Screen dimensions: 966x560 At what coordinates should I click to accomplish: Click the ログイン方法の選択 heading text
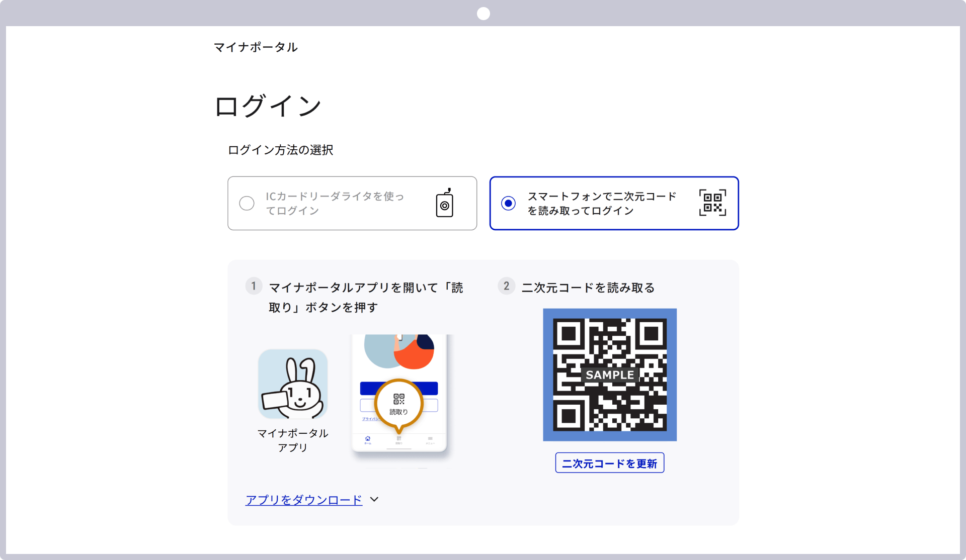281,150
